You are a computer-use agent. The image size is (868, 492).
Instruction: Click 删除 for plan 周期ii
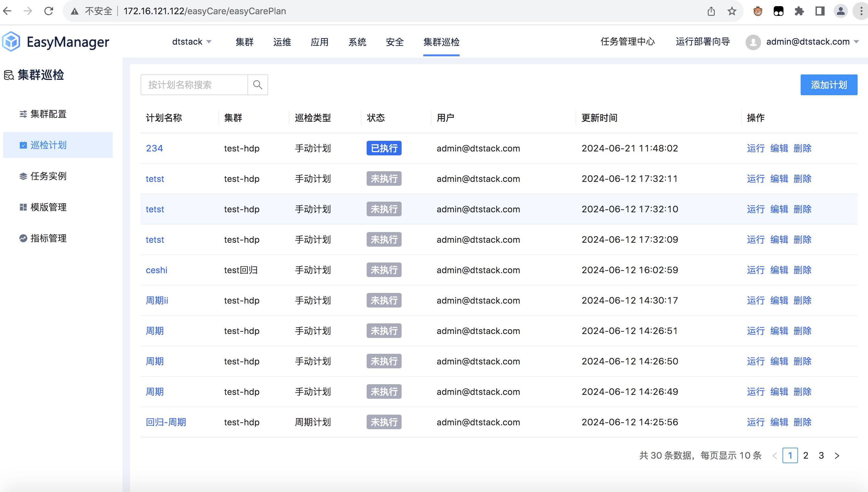[803, 300]
